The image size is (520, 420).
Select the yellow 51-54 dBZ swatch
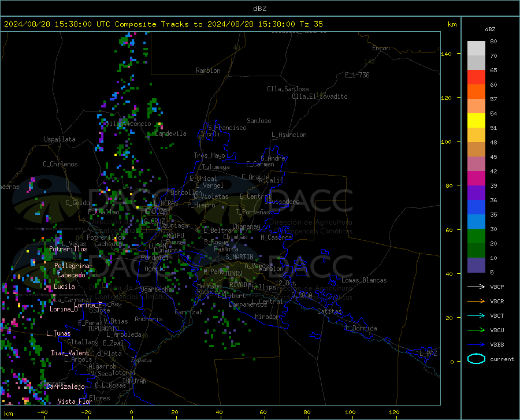tap(476, 120)
